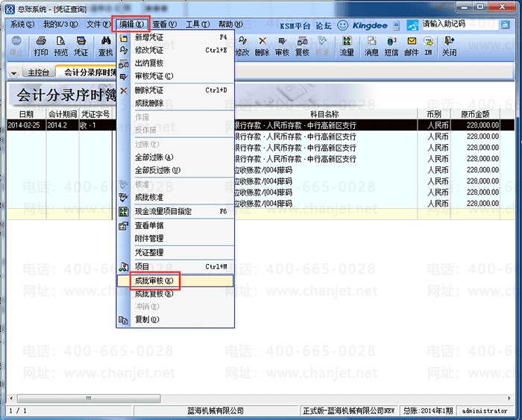Click the 关闭 (Close) toolbar icon

coord(449,47)
